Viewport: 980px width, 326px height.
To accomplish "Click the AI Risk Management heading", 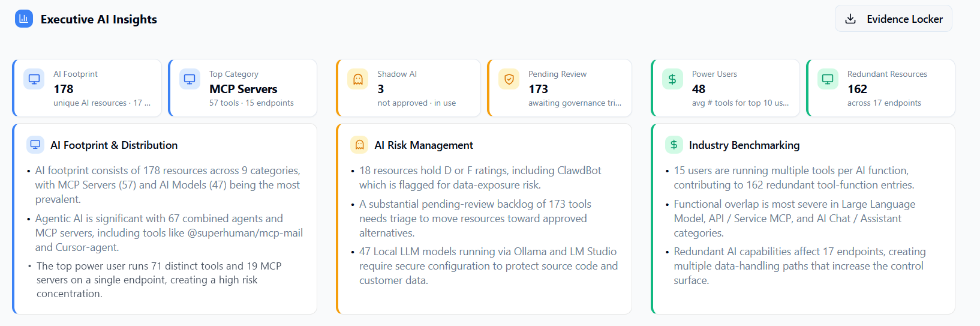I will (424, 145).
